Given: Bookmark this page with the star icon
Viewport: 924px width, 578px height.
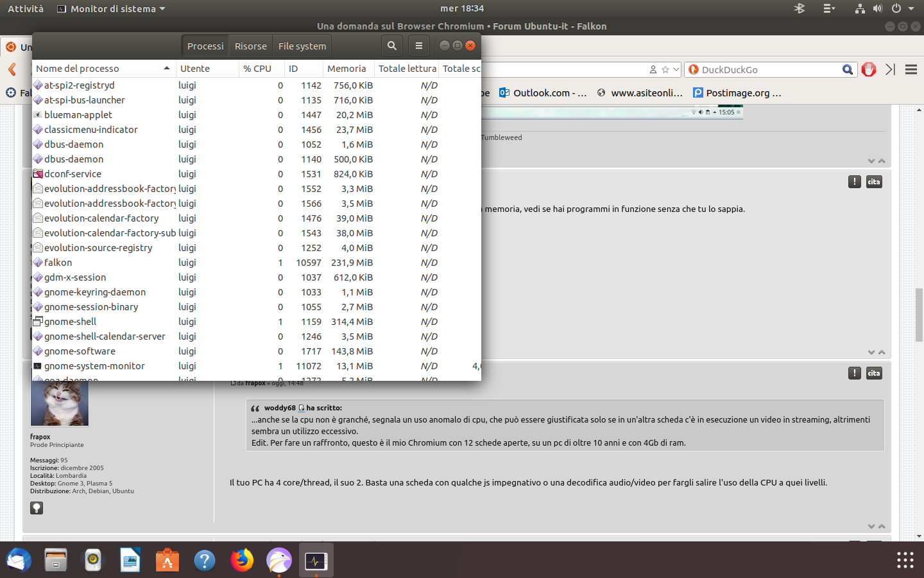Looking at the screenshot, I should click(x=665, y=69).
